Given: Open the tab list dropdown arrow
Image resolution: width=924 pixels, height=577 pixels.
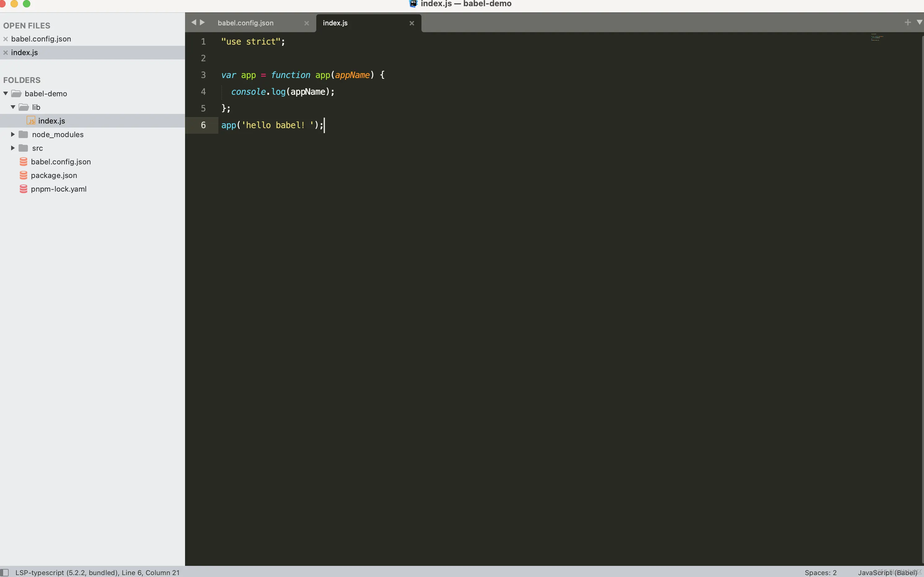Looking at the screenshot, I should (919, 23).
